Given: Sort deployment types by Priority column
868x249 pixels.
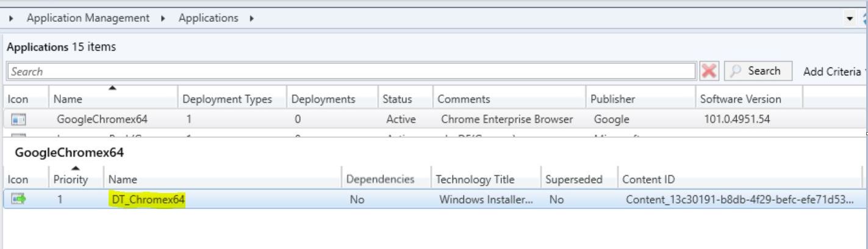Looking at the screenshot, I should (76, 180).
